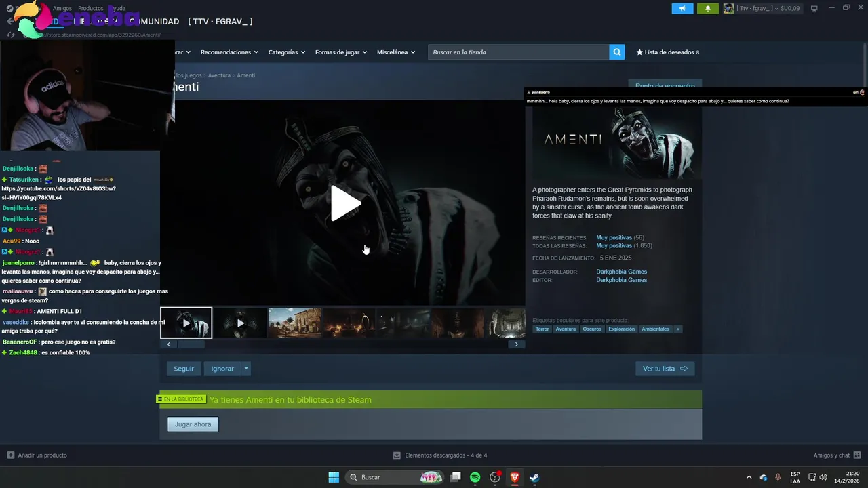Open Elementos descargados downloads status
Image resolution: width=868 pixels, height=488 pixels.
[x=440, y=455]
